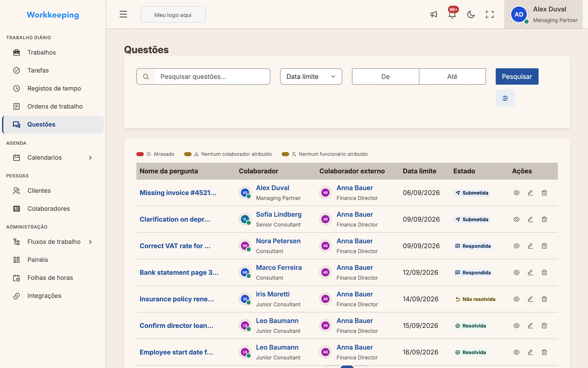The image size is (588, 368).
Task: View the Correct VAT rate question
Action: pos(516,246)
